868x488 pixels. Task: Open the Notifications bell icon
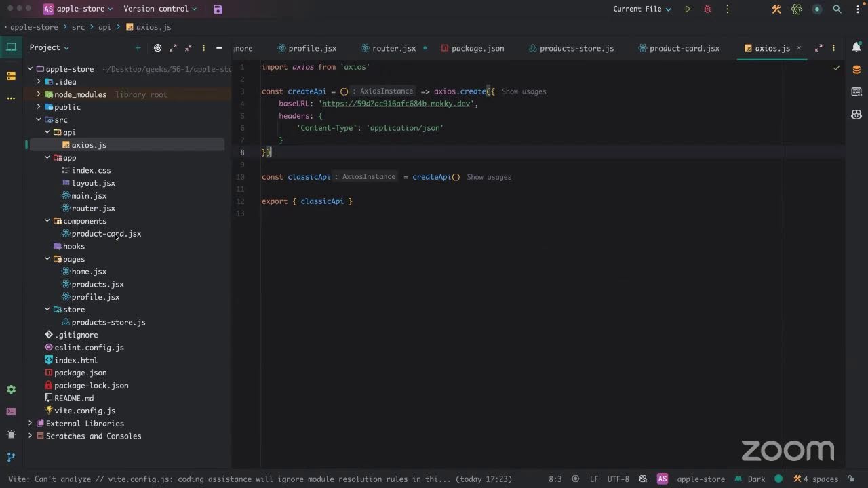tap(856, 47)
